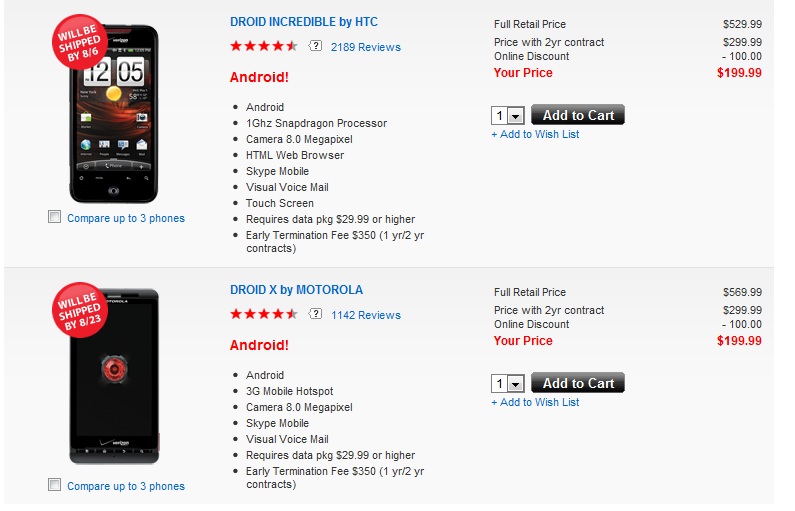
Task: Add Droid X to Wish List
Action: (x=535, y=402)
